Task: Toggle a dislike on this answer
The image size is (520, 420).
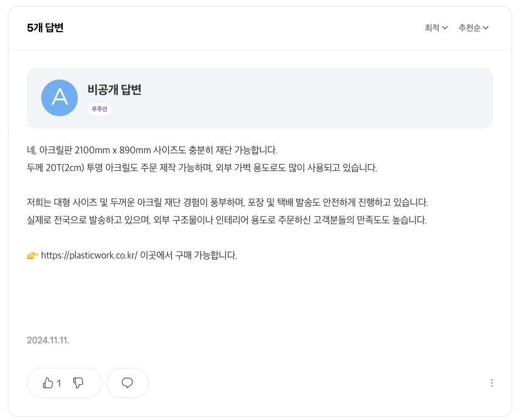Action: tap(78, 382)
